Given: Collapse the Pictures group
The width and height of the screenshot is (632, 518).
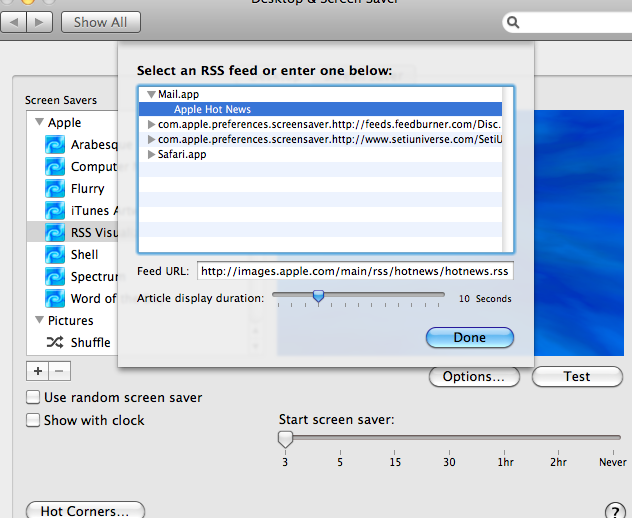Looking at the screenshot, I should (x=39, y=320).
